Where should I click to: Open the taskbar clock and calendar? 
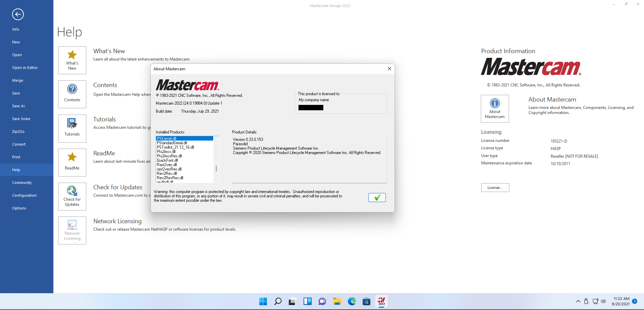(620, 301)
